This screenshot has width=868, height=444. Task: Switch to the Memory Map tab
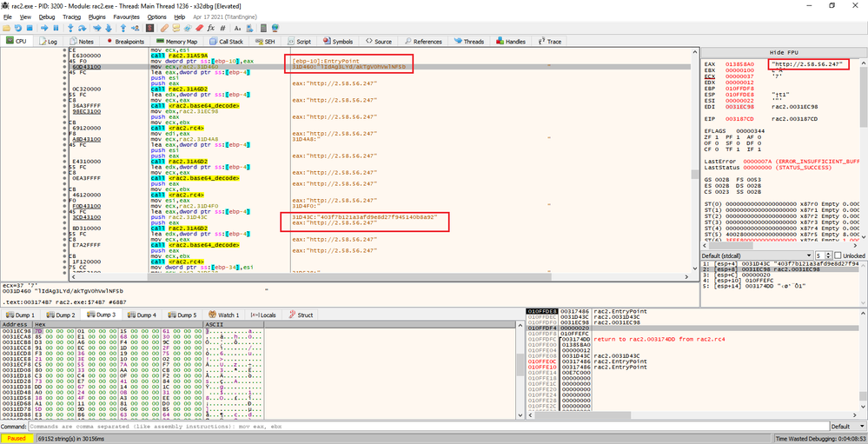(x=176, y=41)
